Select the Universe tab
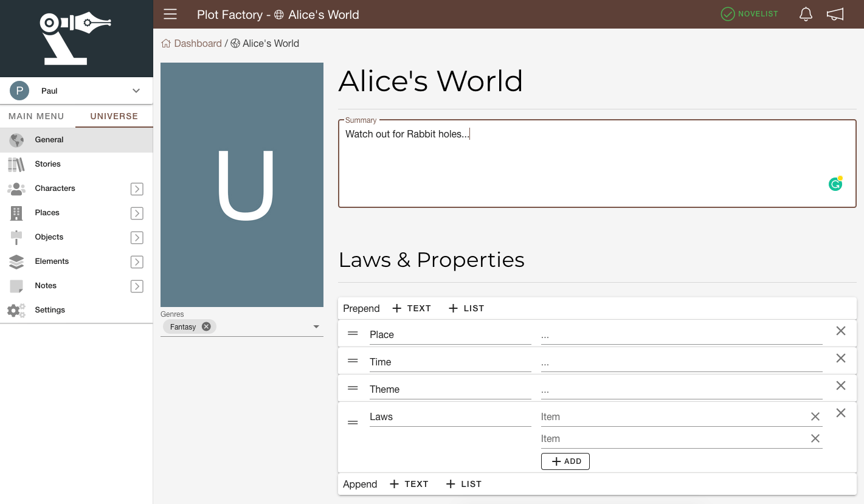This screenshot has width=864, height=504. (x=114, y=116)
